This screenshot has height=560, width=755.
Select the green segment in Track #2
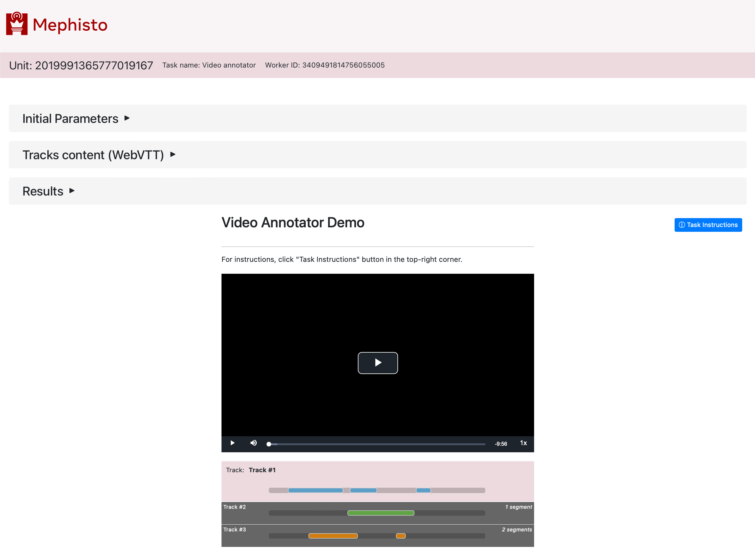(x=380, y=513)
